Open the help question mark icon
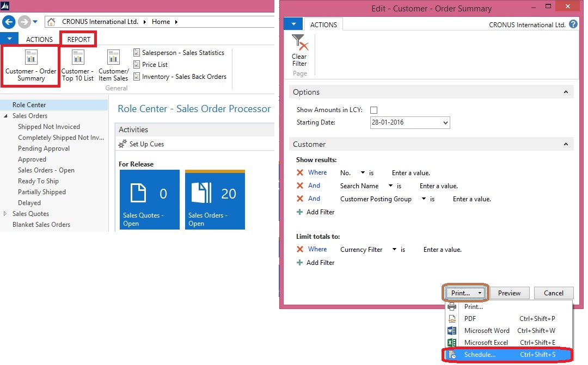This screenshot has width=588, height=365. coord(573,24)
